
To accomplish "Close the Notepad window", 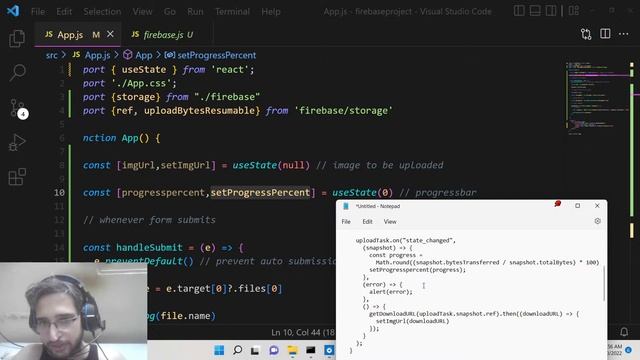I will click(x=597, y=206).
